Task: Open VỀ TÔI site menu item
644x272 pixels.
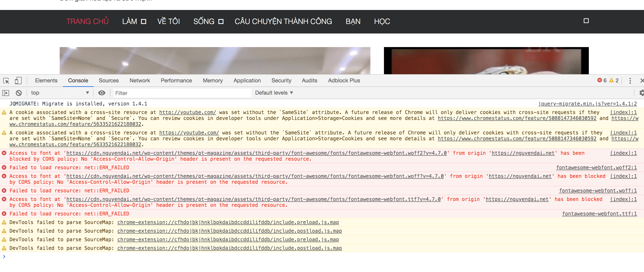Action: 168,21
